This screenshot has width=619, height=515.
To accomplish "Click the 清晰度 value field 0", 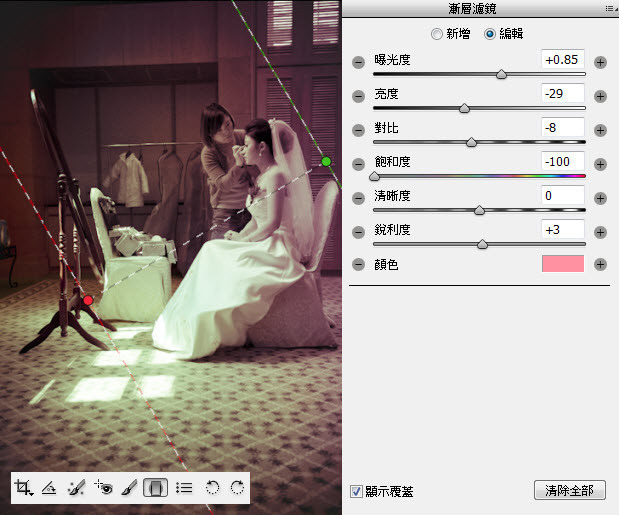I will [563, 195].
